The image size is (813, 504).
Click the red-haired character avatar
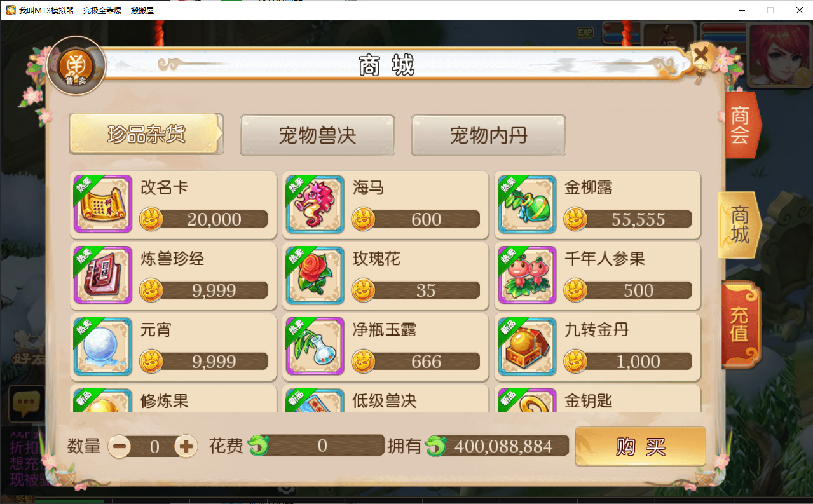click(x=779, y=55)
